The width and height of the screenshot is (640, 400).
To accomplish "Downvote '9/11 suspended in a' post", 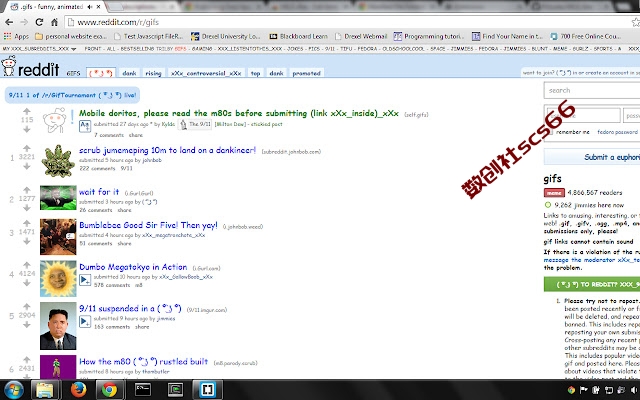I will [x=27, y=324].
